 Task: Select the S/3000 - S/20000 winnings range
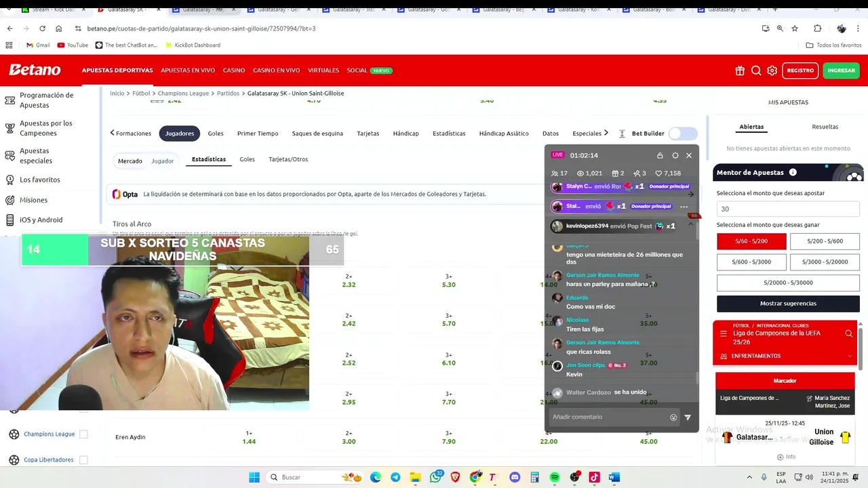pos(825,262)
